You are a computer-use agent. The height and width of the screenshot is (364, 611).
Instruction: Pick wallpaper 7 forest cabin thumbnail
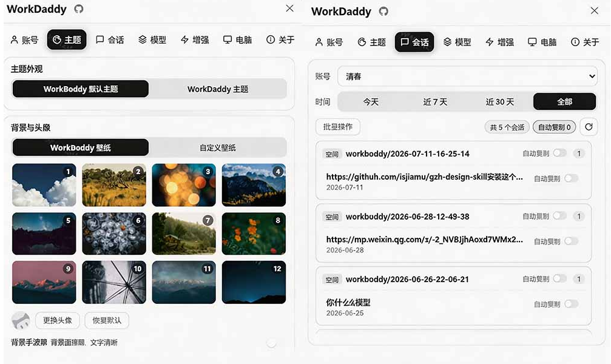click(184, 234)
